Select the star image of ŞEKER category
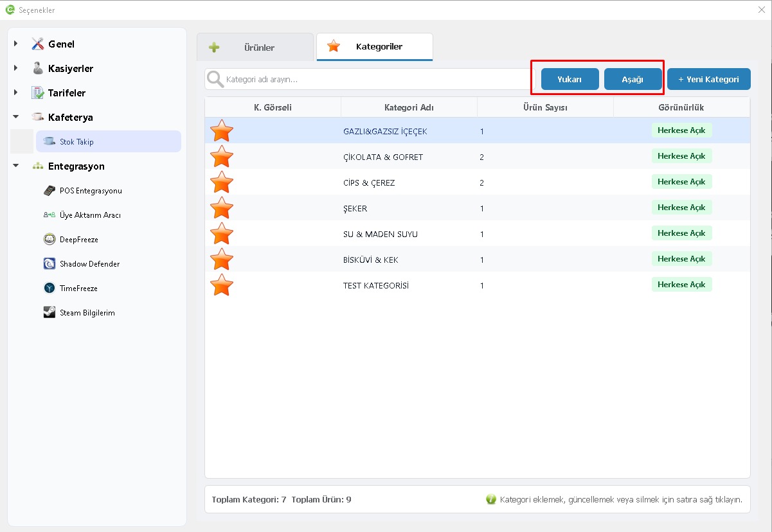Screen dimensions: 772x532 click(x=222, y=208)
